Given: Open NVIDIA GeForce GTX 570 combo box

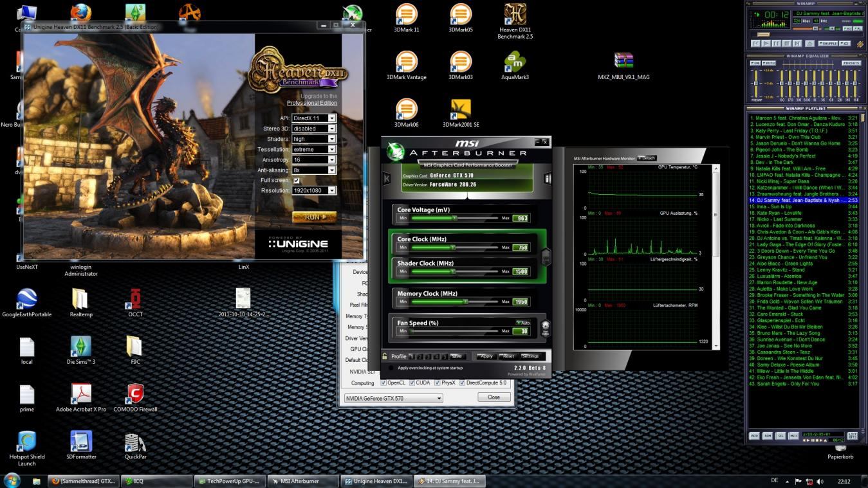Looking at the screenshot, I should (393, 398).
